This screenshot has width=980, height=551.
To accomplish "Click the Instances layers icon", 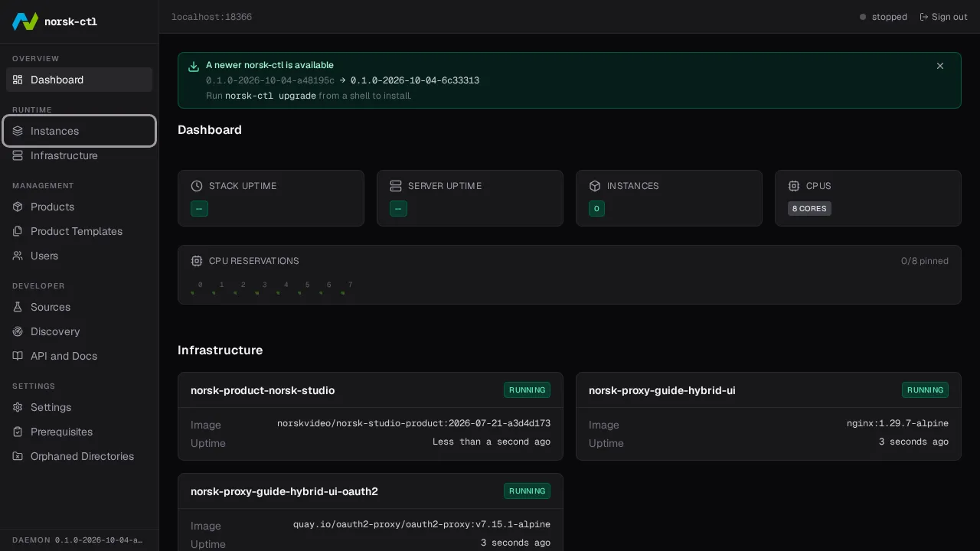I will coord(18,131).
